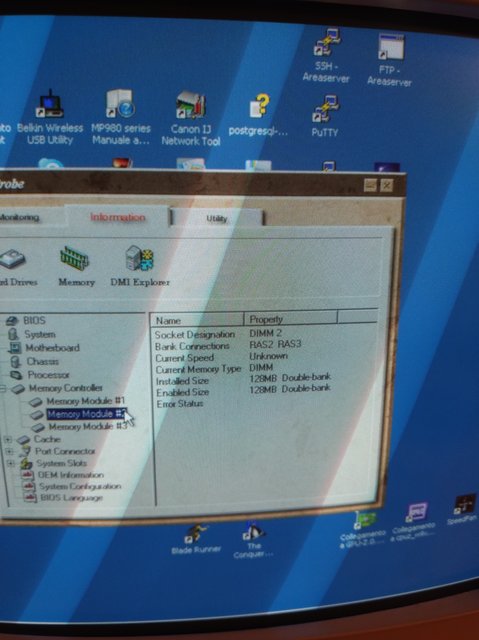Click the Name column header
This screenshot has height=640, width=479.
click(198, 320)
